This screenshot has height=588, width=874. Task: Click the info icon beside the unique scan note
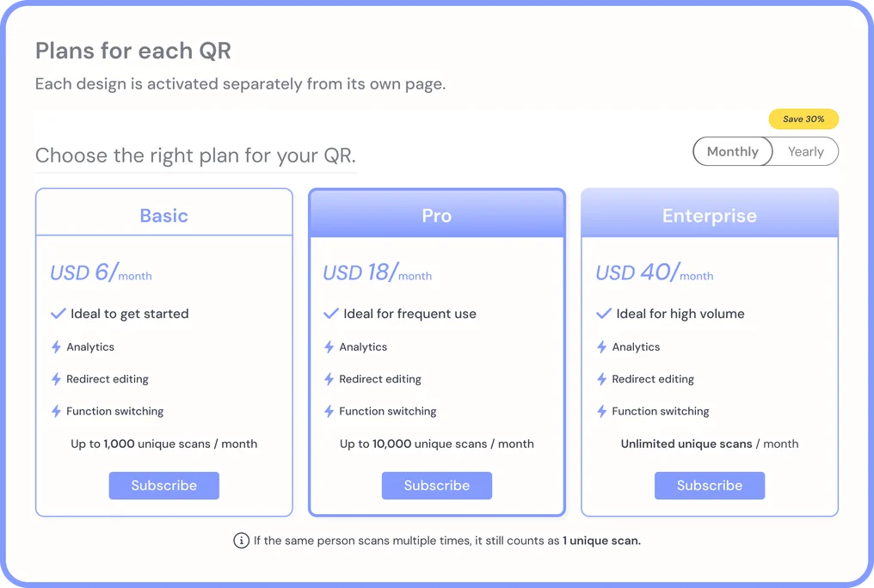pos(242,540)
